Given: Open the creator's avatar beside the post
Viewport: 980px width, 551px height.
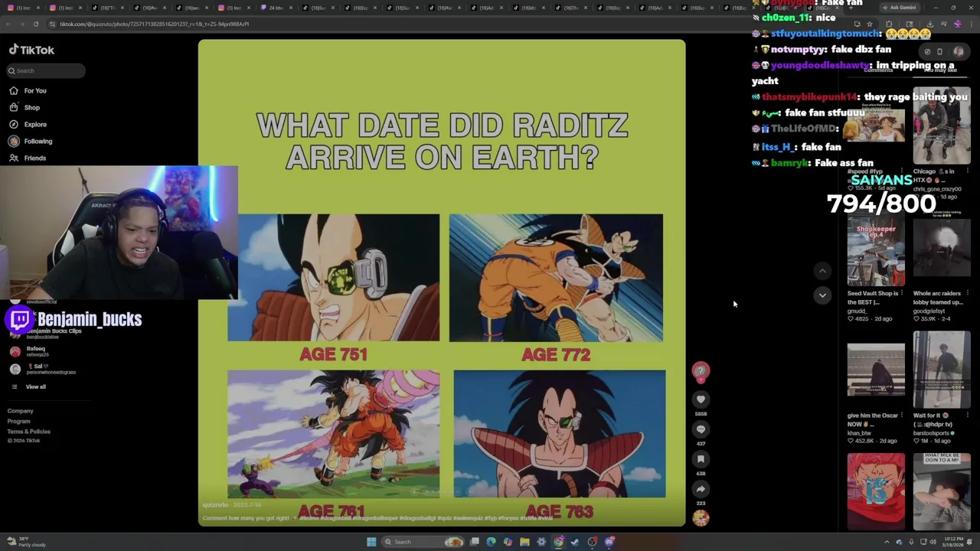Looking at the screenshot, I should click(701, 371).
